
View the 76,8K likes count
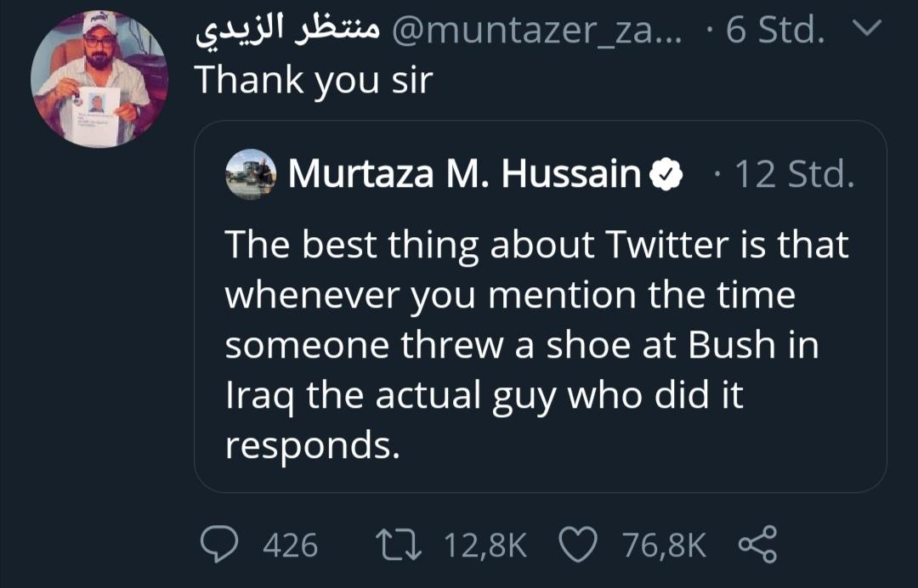coord(665,545)
